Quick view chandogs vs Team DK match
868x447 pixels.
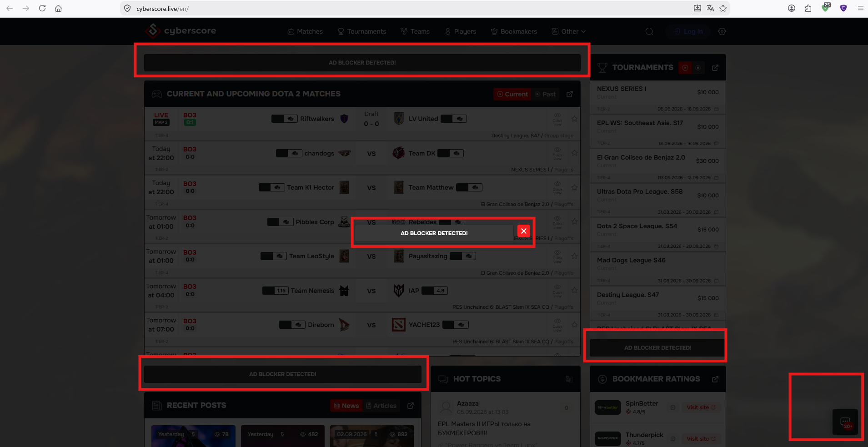point(557,153)
